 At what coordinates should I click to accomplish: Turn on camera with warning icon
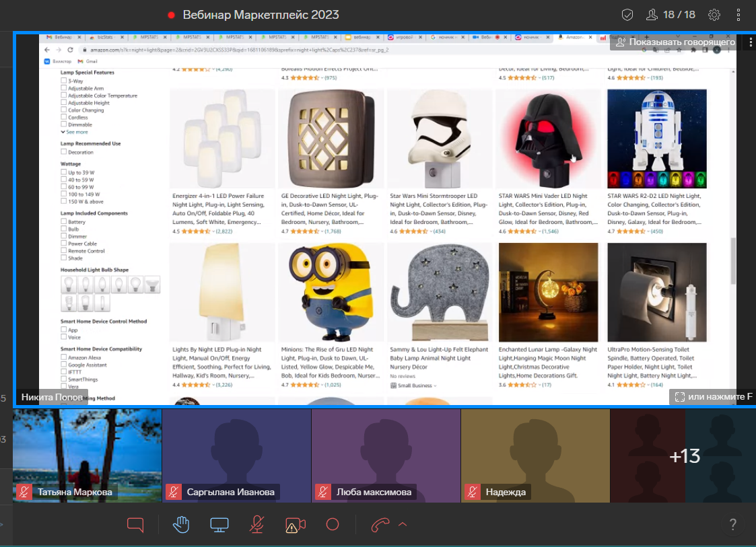pyautogui.click(x=295, y=525)
